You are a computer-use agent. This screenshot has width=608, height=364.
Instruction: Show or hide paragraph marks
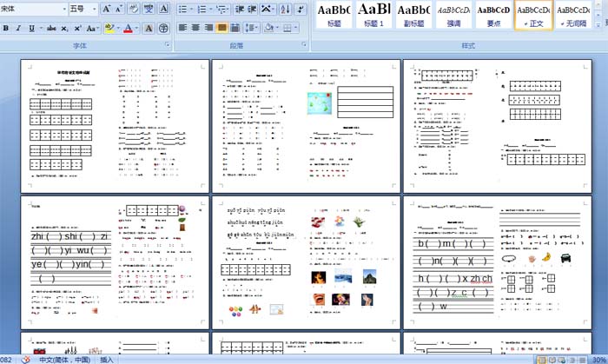[x=301, y=10]
